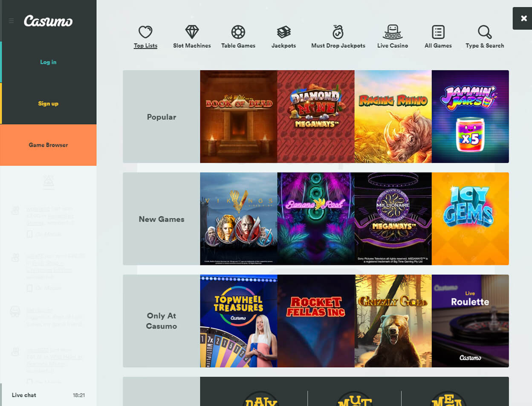The image size is (532, 406).
Task: Click the Casumo logo
Action: tap(48, 21)
